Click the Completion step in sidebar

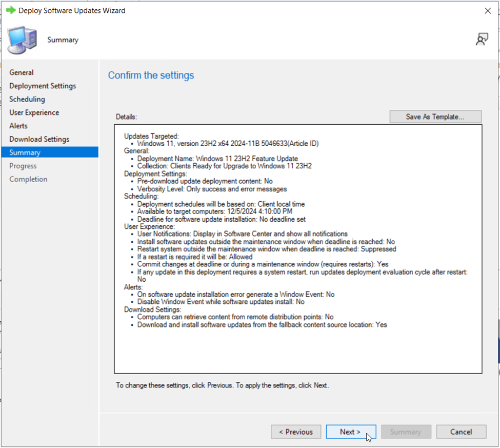click(28, 179)
